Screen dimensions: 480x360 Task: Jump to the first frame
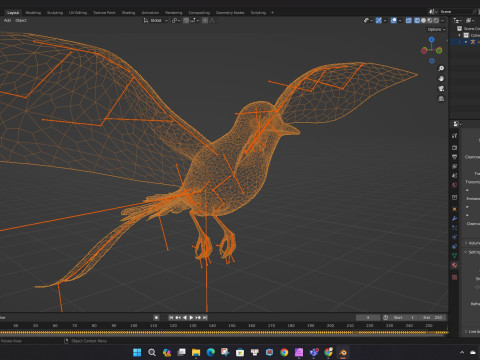tap(171, 317)
